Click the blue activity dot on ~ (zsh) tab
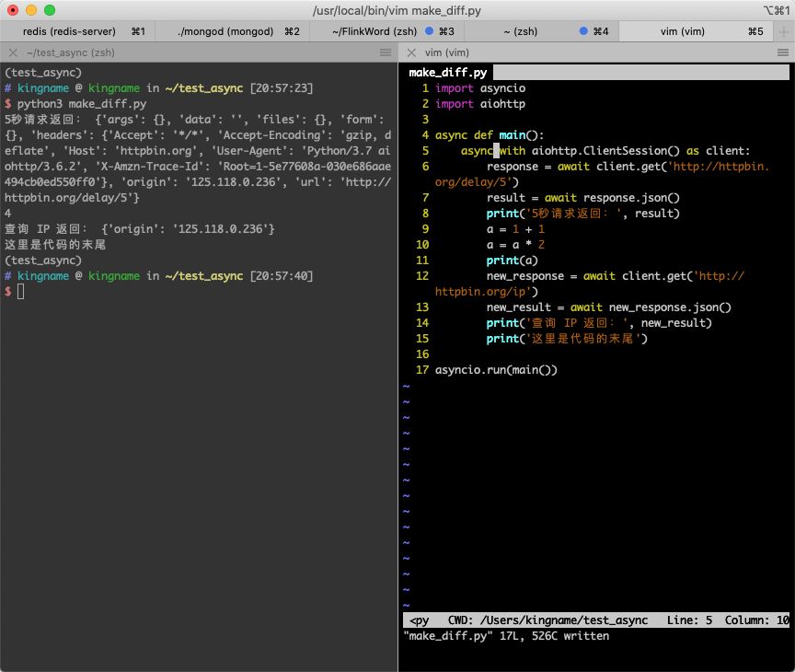The height and width of the screenshot is (672, 795). (x=583, y=31)
